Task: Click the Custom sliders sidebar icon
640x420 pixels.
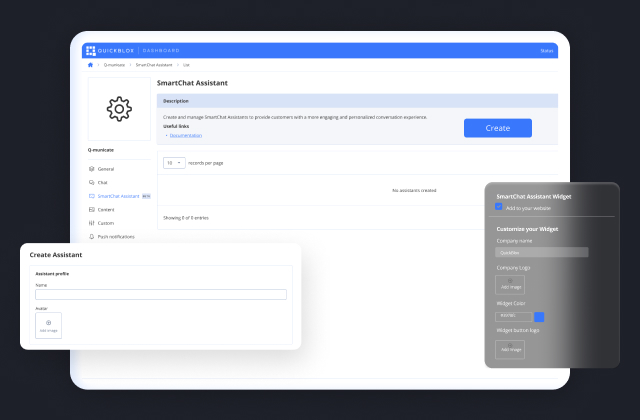Action: click(x=91, y=223)
